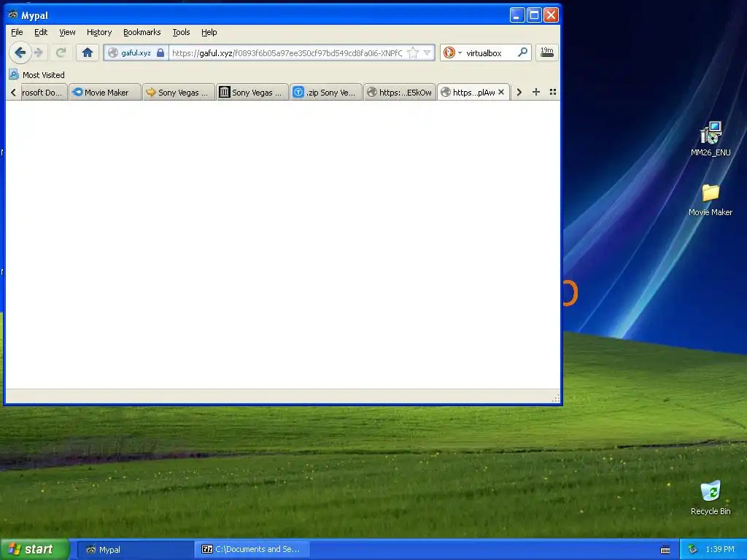Screen dimensions: 747x560
Task: Select the Recycle Bin desktop icon
Action: 711,497
